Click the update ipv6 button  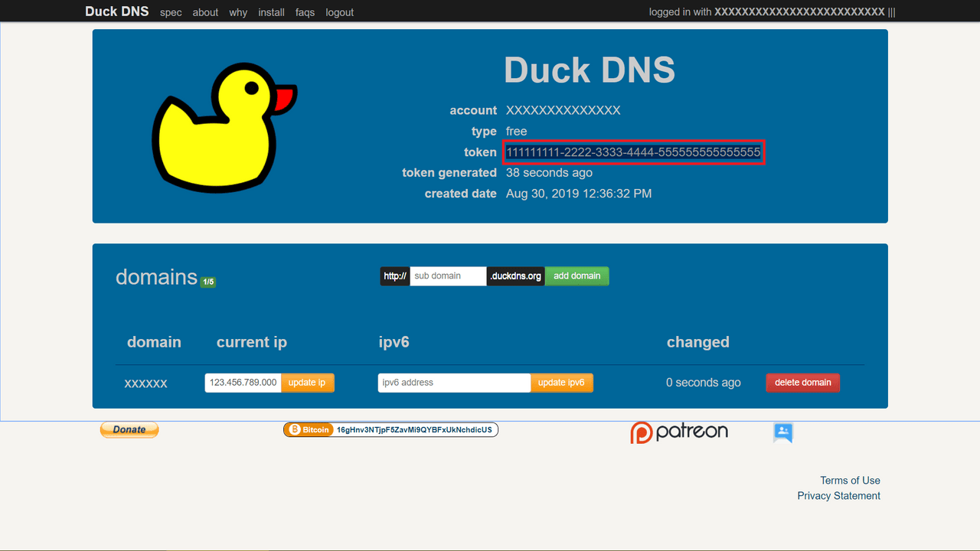(561, 383)
